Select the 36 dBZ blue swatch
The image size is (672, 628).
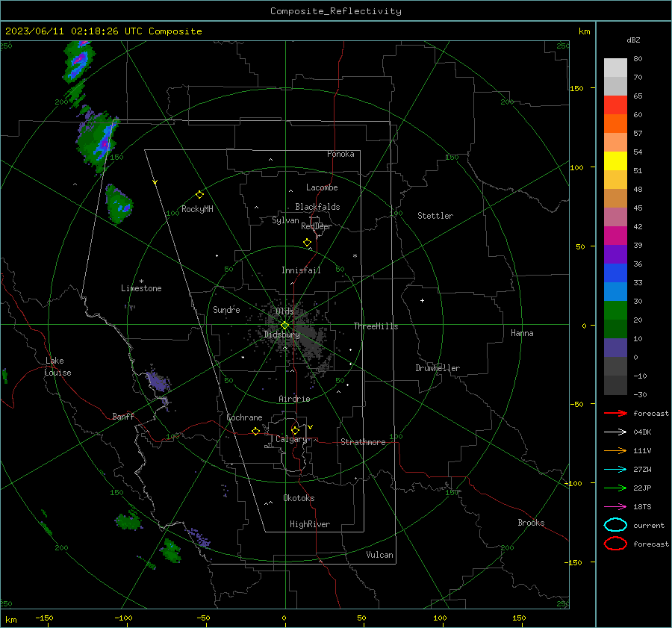(615, 273)
